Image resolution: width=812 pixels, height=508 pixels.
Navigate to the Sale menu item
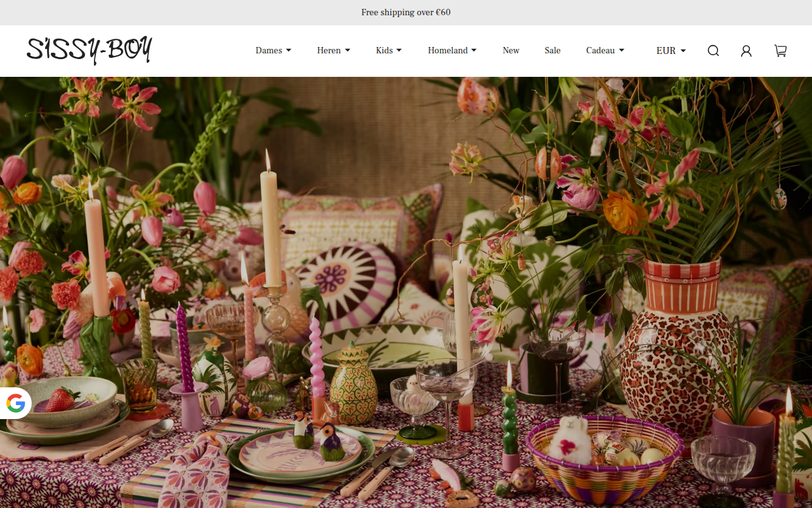pos(553,51)
